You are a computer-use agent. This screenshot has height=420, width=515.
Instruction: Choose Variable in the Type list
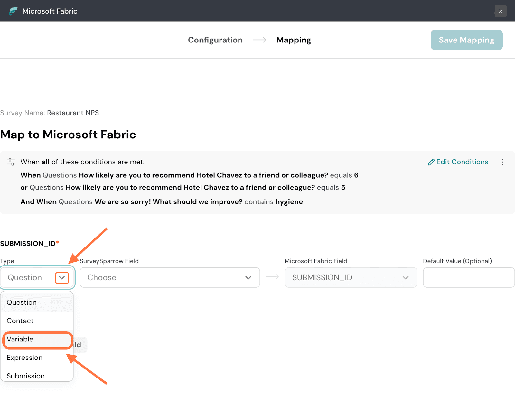(20, 339)
